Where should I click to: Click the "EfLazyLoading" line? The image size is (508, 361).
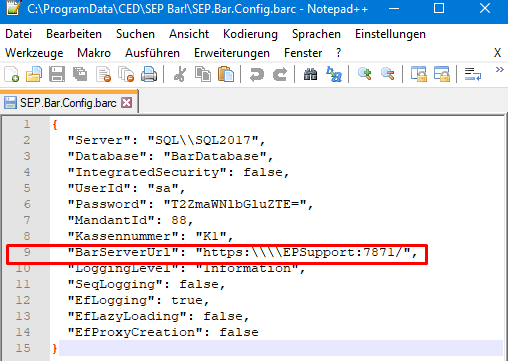158,316
